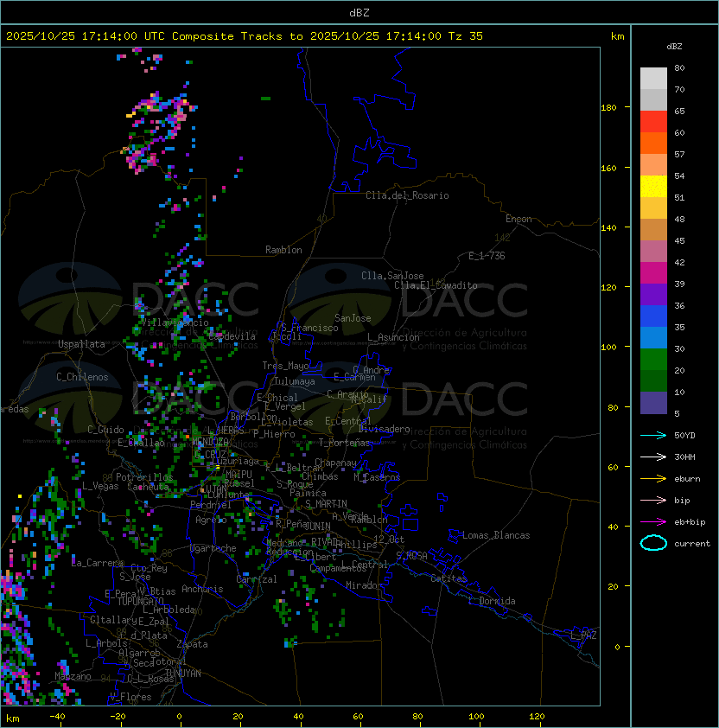Click the 'MENDOZA' label on the map
This screenshot has width=719, height=728.
[210, 441]
